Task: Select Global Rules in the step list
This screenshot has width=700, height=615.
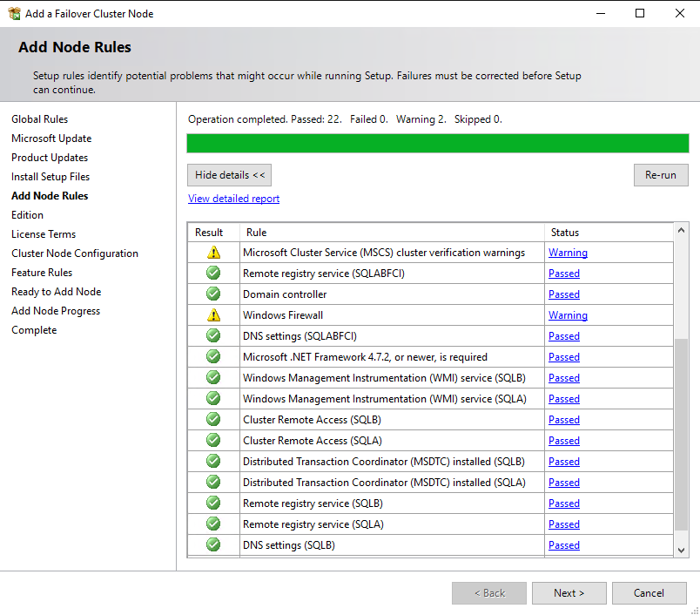Action: [x=40, y=119]
